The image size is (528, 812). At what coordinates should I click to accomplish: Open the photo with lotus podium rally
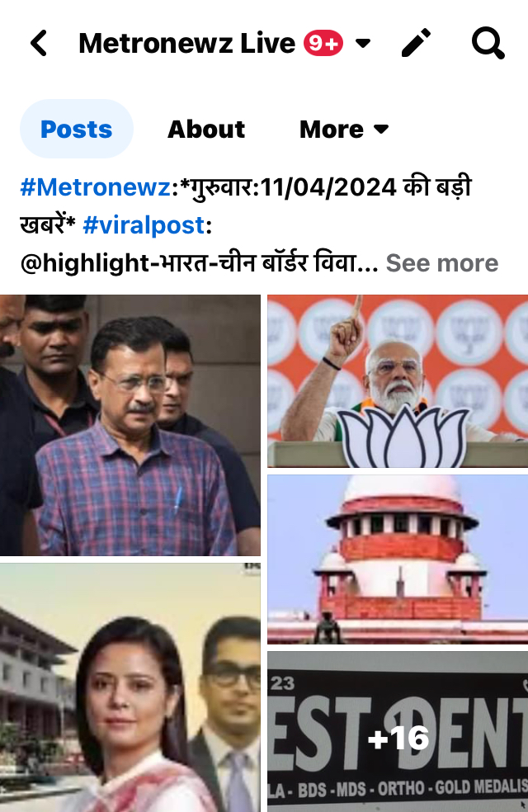tap(398, 381)
